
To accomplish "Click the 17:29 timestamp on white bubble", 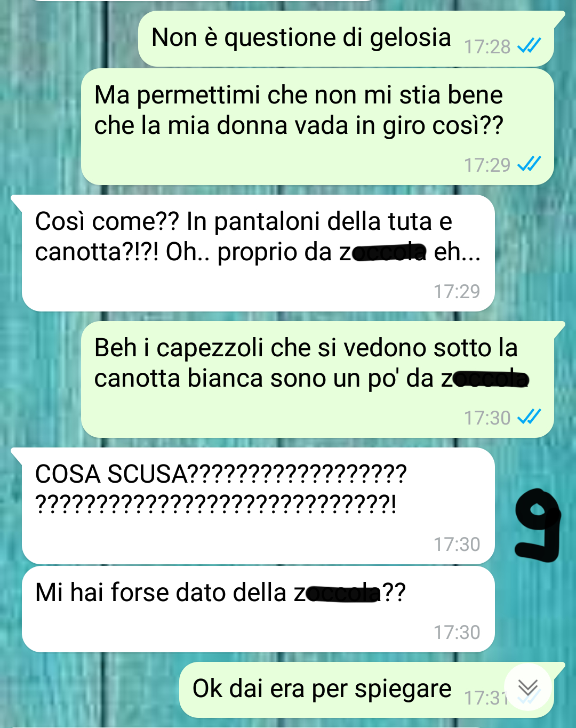I will [457, 291].
